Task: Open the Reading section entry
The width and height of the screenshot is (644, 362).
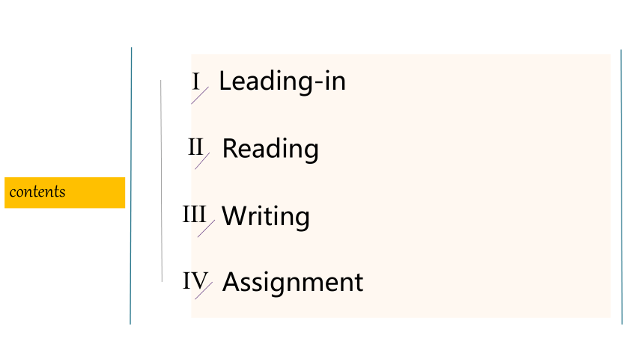Action: pyautogui.click(x=270, y=149)
